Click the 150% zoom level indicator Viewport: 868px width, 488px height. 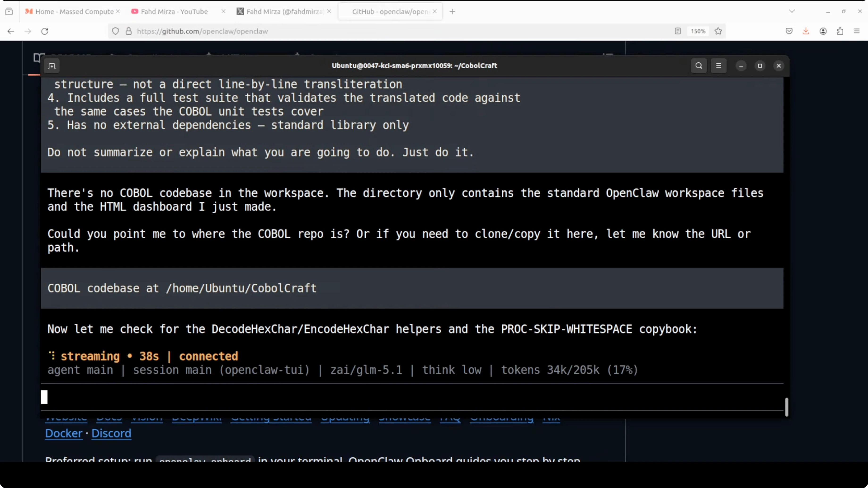coord(698,31)
